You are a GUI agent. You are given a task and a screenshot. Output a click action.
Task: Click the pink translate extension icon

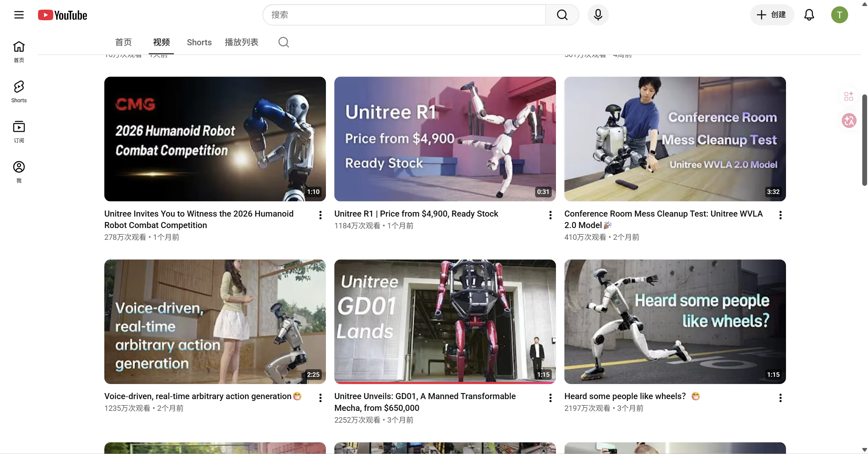pos(849,120)
